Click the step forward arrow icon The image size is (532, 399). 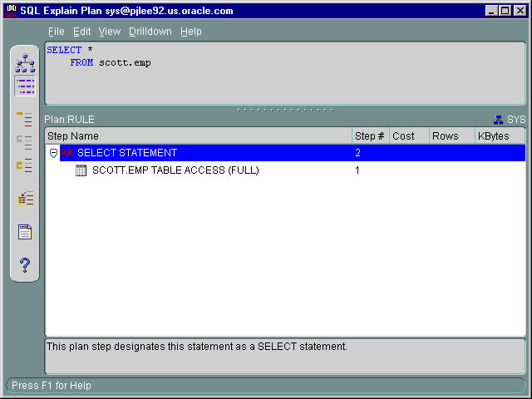(x=25, y=118)
